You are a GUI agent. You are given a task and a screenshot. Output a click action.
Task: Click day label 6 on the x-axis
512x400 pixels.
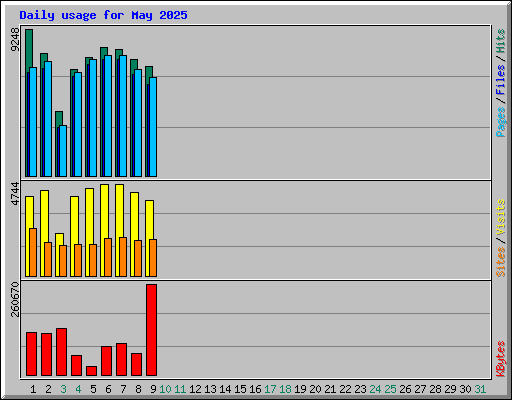(108, 389)
